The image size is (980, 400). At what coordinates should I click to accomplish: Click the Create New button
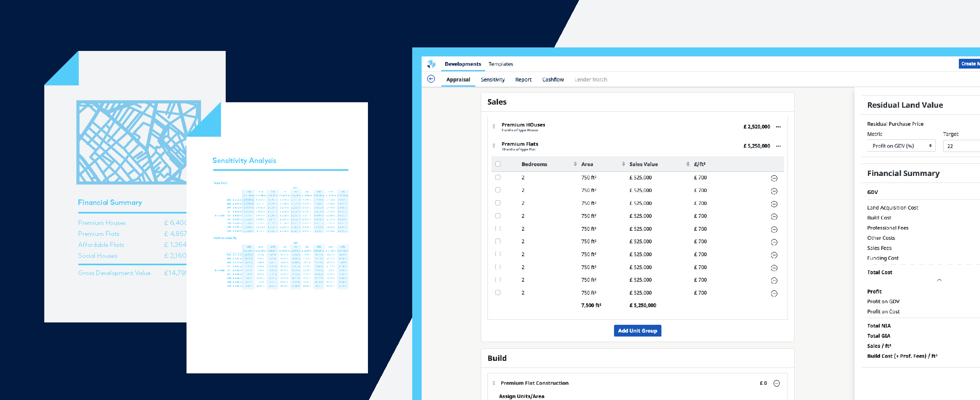[969, 64]
